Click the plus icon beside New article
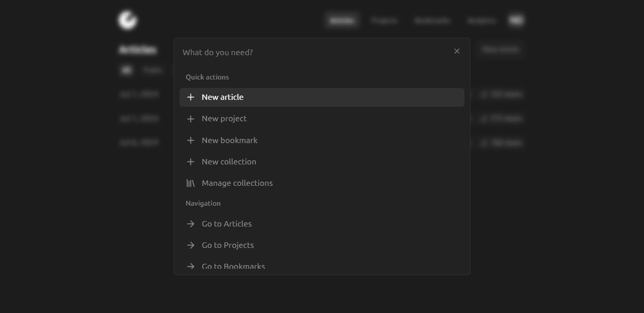Screen dimensions: 644x313 (x=190, y=97)
